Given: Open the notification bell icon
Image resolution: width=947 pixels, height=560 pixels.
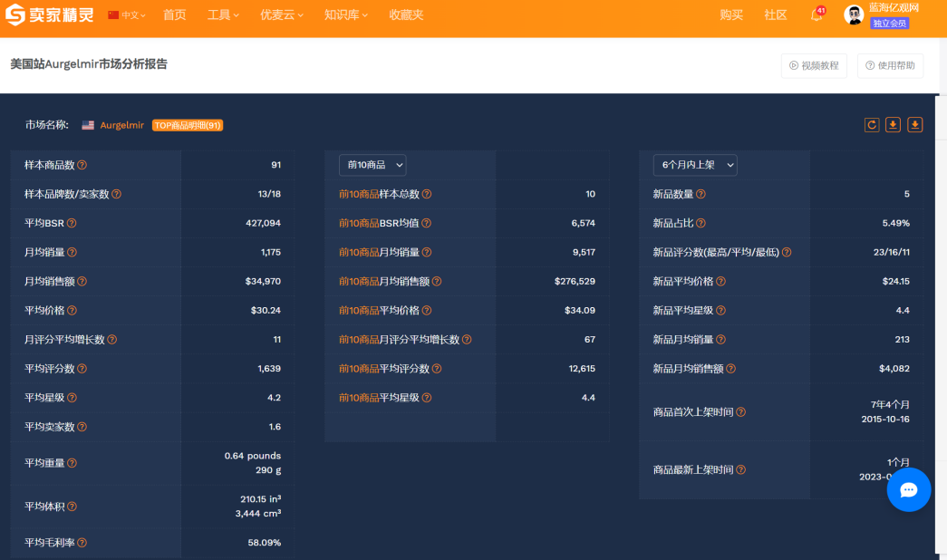Looking at the screenshot, I should coord(817,15).
